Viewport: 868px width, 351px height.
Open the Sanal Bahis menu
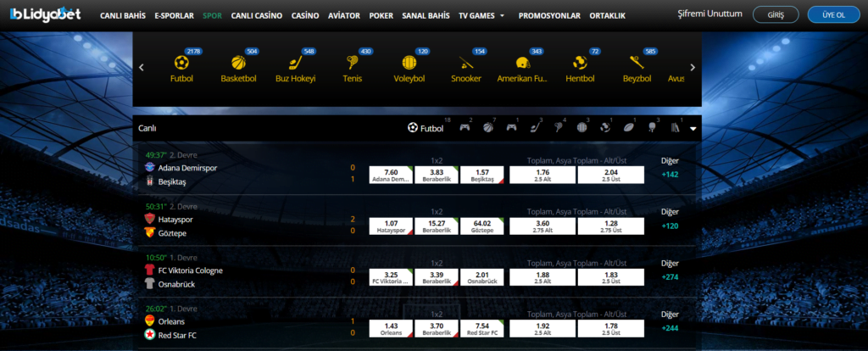pos(426,15)
